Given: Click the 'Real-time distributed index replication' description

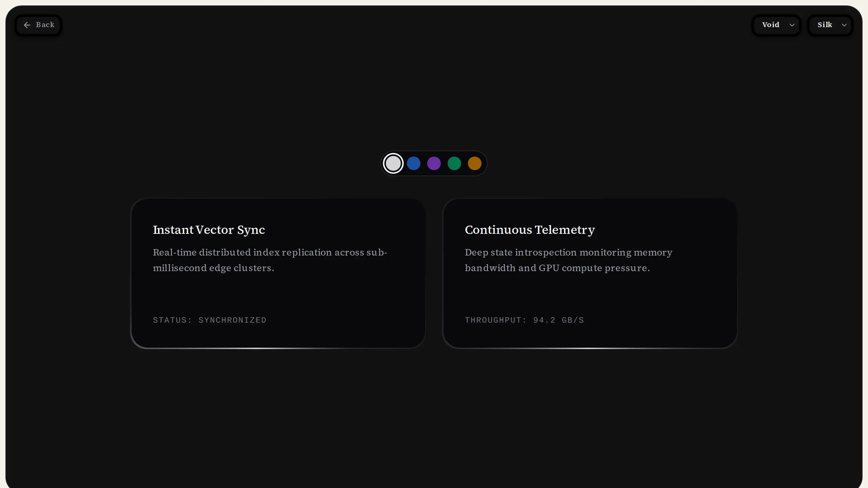Looking at the screenshot, I should point(270,260).
